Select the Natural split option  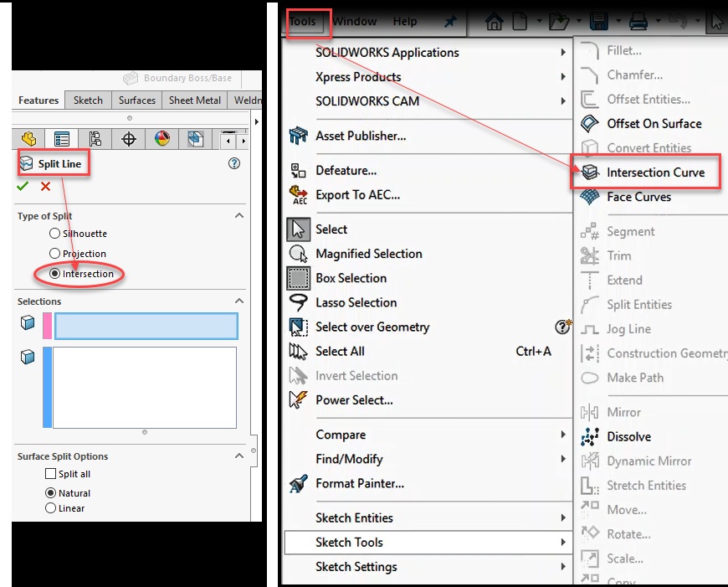pos(50,492)
